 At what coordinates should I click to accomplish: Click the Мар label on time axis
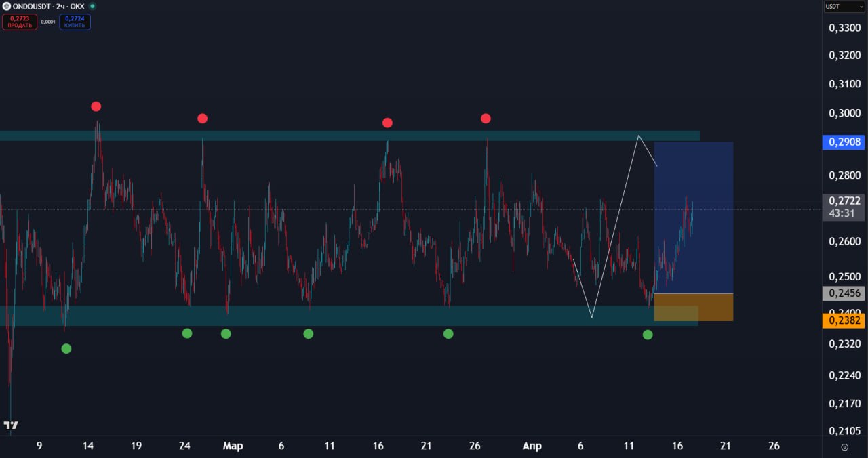click(x=233, y=446)
